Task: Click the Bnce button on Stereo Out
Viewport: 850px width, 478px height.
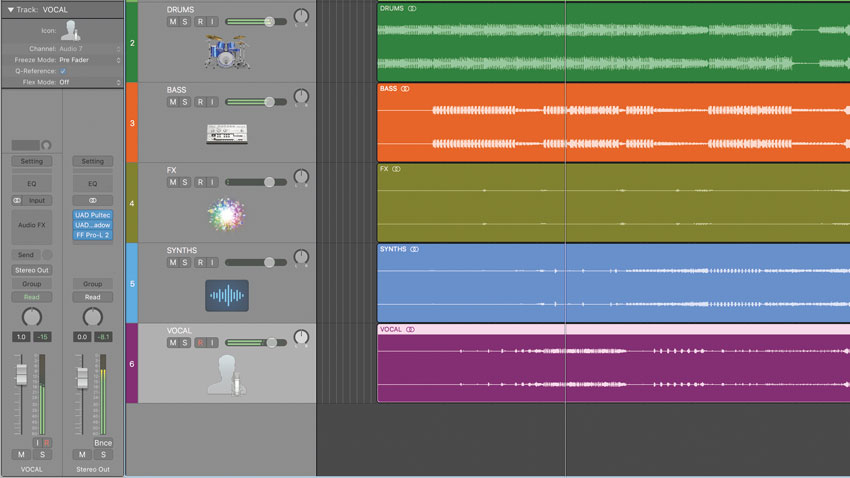Action: [103, 443]
